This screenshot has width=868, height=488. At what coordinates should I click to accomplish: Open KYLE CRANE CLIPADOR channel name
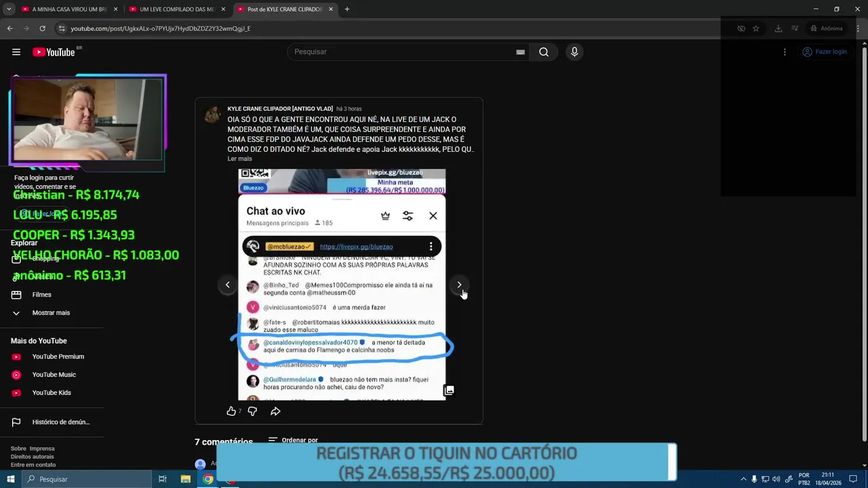coord(280,108)
